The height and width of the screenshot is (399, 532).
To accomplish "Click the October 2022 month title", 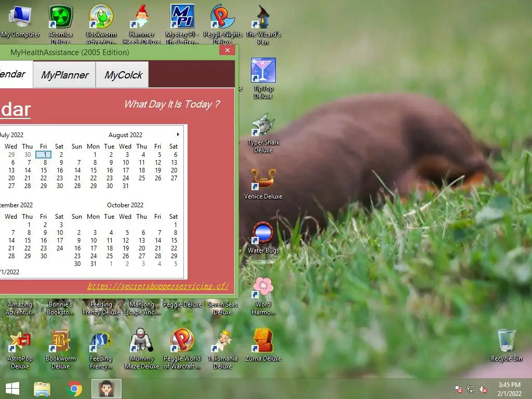I will point(125,205).
